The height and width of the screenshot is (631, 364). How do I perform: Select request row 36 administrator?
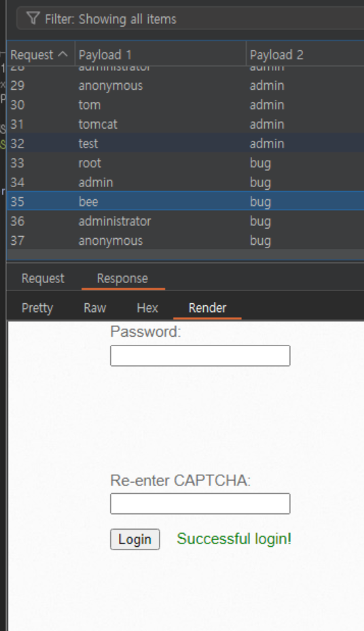[x=185, y=221]
